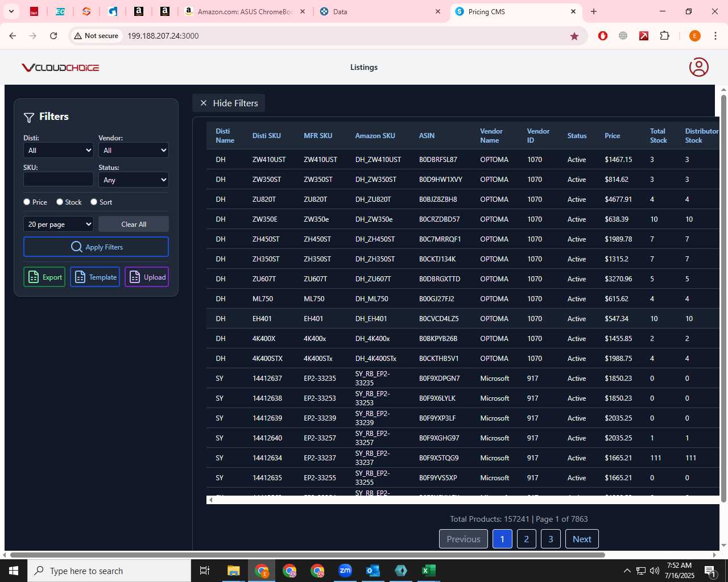Open the Vendor dropdown
The image size is (728, 582).
(x=134, y=150)
